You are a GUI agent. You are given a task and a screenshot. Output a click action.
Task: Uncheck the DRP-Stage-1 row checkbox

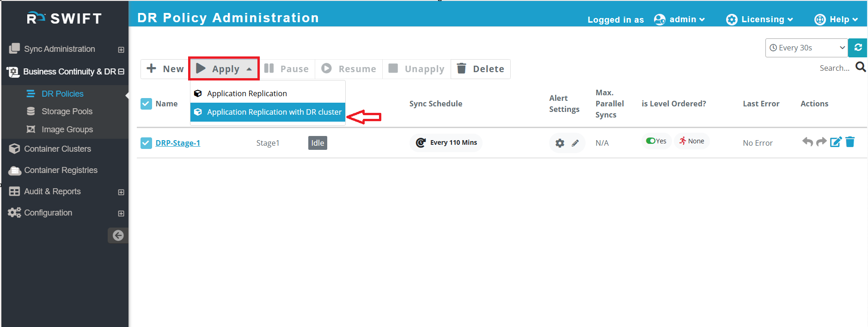tap(146, 143)
